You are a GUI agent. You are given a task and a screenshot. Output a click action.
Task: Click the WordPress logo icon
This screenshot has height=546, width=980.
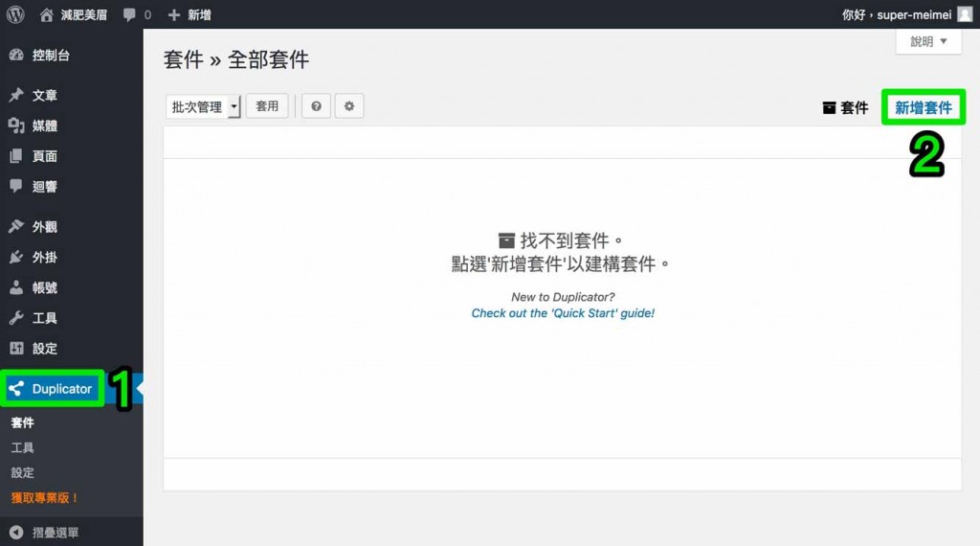[15, 14]
